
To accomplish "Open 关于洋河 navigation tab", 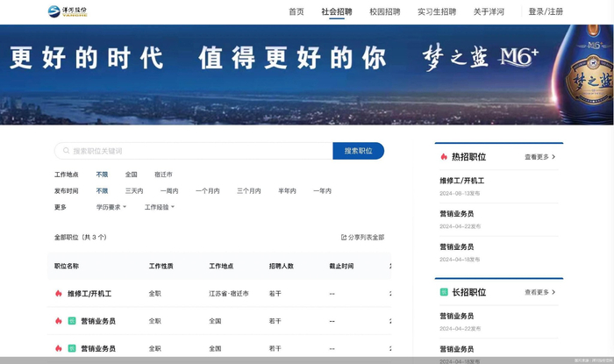I will tap(489, 11).
